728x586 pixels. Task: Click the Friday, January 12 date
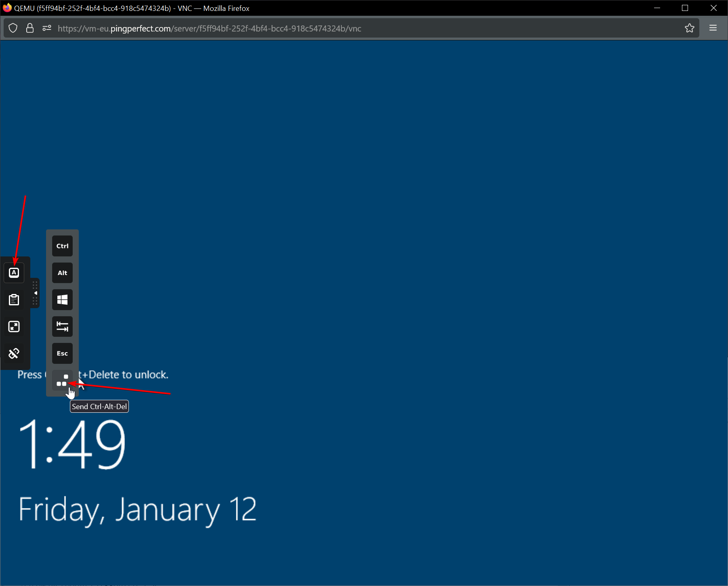137,510
